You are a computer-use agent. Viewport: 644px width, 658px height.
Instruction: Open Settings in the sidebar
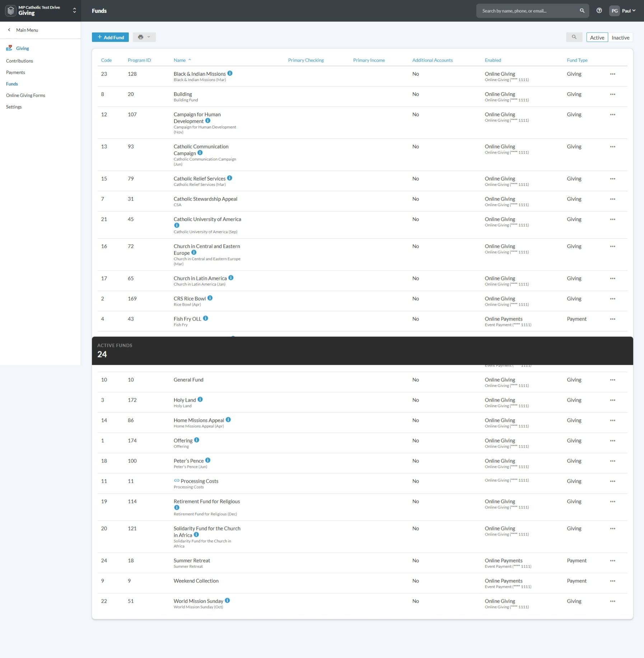click(14, 107)
